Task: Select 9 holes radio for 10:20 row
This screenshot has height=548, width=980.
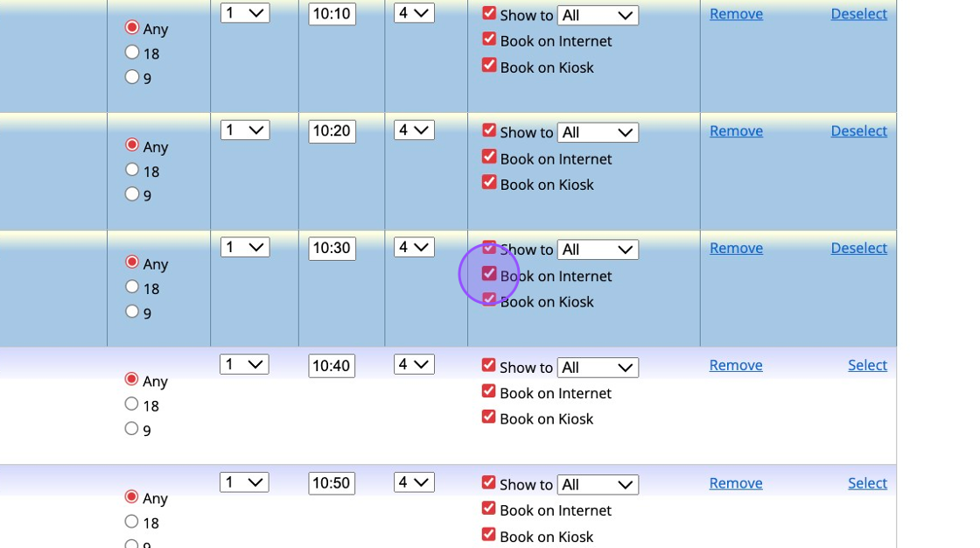Action: (x=132, y=194)
